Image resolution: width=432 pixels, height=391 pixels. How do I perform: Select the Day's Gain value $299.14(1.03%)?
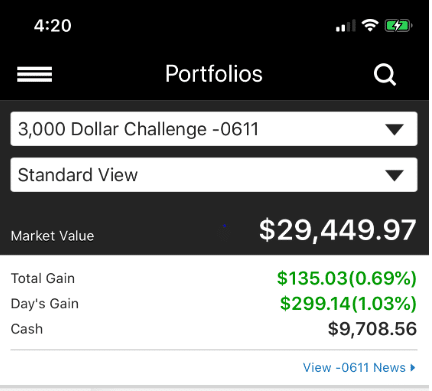click(x=348, y=303)
